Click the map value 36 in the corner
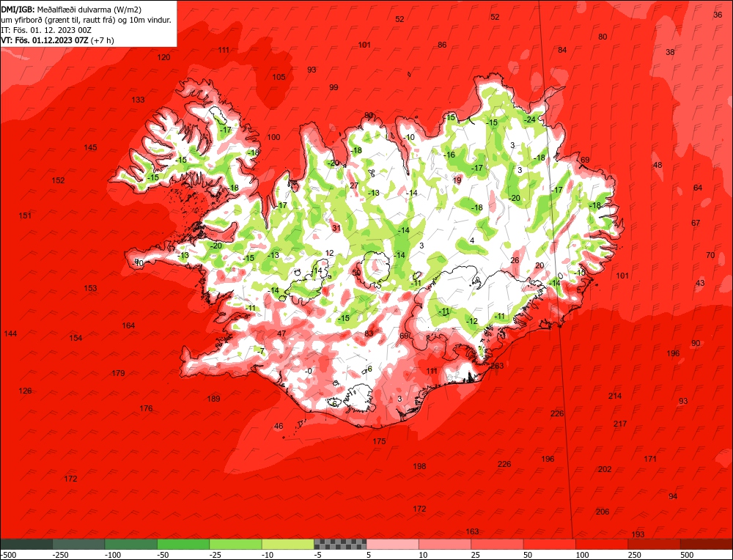This screenshot has height=560, width=733. 718,15
